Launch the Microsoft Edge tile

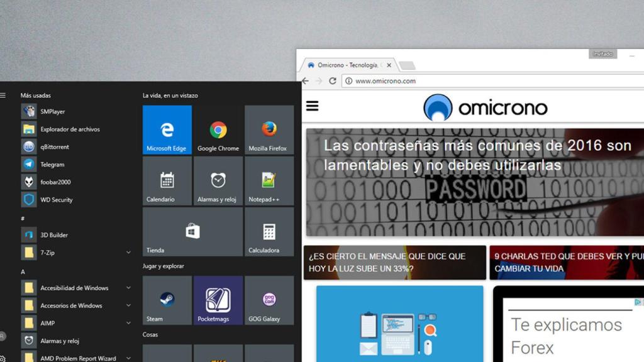pos(166,129)
